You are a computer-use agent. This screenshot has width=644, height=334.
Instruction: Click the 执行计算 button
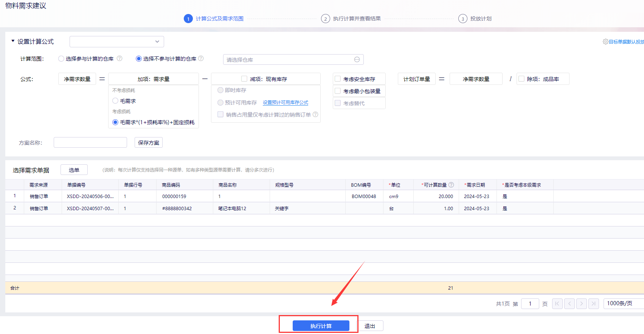pos(321,326)
